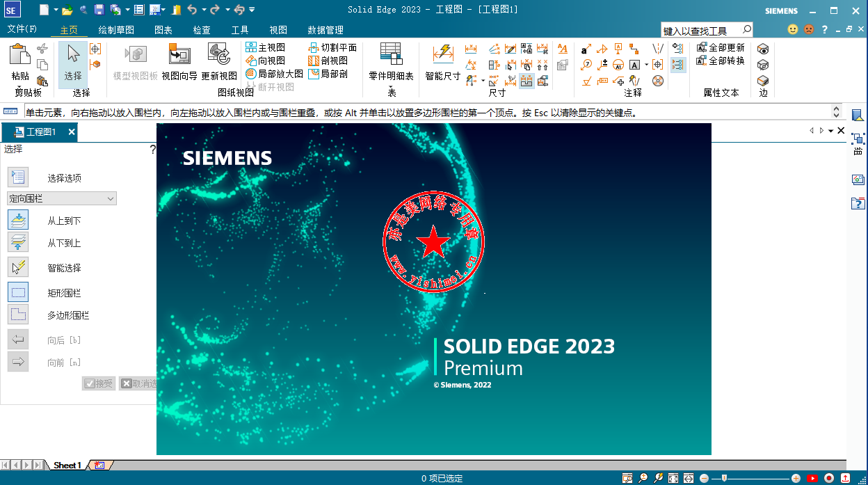
Task: Insert a 主视图 principal view
Action: pos(265,47)
